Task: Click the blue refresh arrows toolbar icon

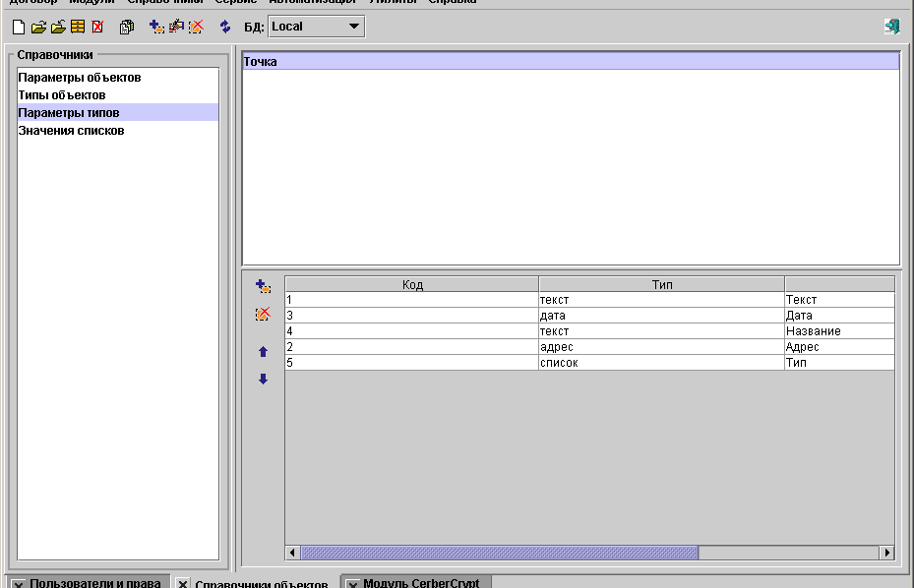Action: click(225, 27)
